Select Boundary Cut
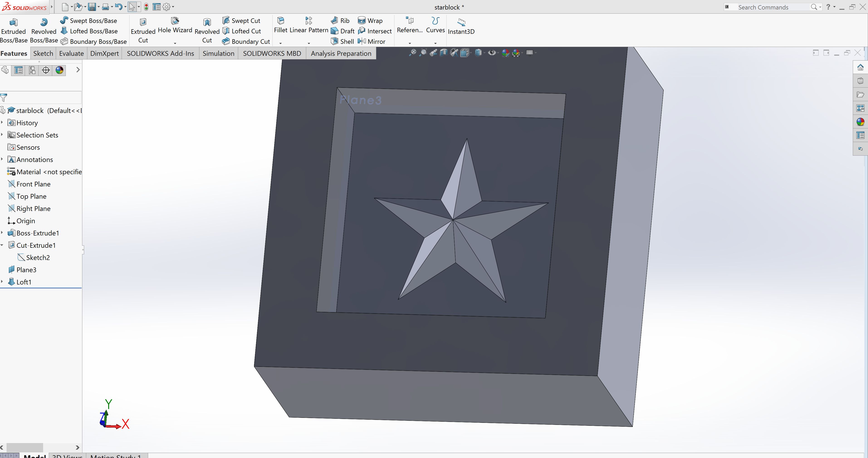Viewport: 868px width, 458px height. click(246, 42)
